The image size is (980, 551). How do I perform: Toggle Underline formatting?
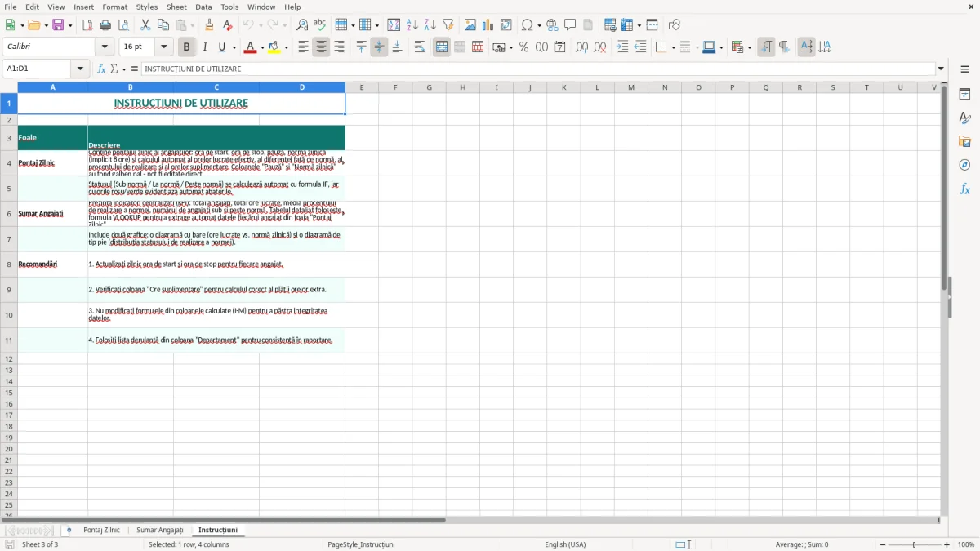pos(222,47)
